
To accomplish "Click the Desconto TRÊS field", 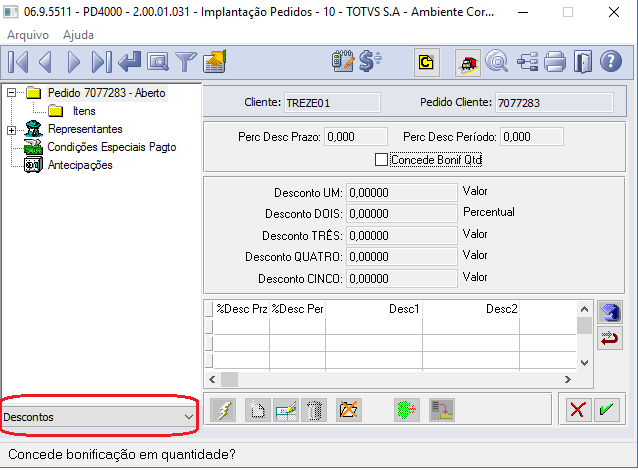I will click(x=402, y=236).
